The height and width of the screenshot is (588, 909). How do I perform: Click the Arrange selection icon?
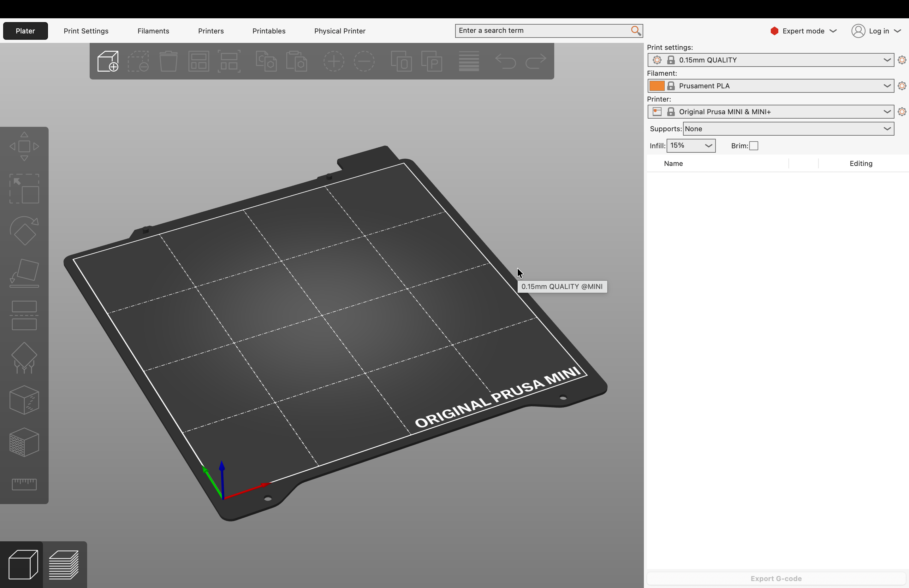pos(229,61)
